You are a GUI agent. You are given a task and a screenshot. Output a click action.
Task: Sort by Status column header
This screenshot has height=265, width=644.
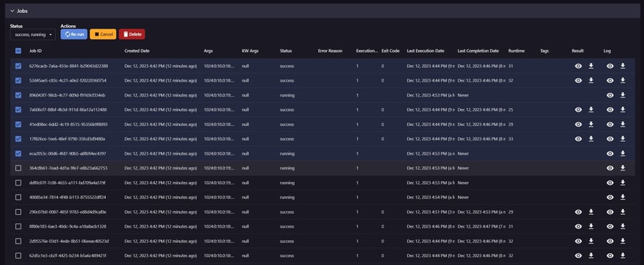tap(286, 51)
